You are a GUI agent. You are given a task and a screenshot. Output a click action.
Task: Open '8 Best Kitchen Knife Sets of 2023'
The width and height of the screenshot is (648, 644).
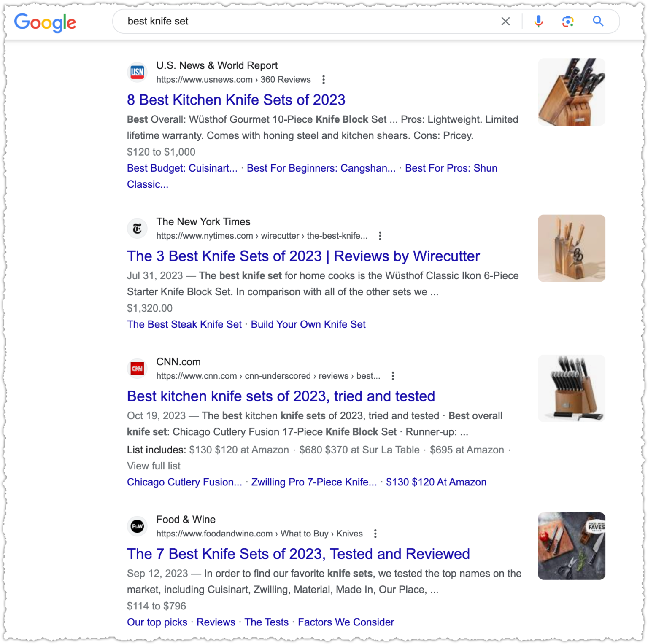[236, 100]
